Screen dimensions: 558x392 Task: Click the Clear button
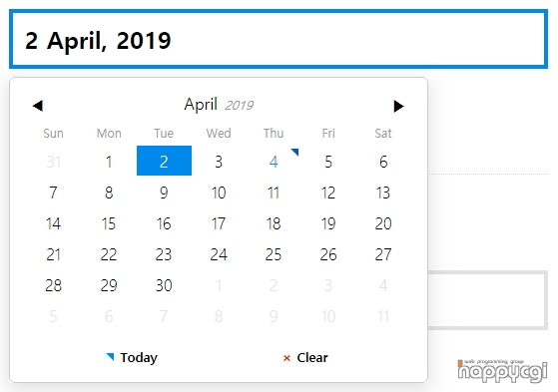click(x=305, y=357)
